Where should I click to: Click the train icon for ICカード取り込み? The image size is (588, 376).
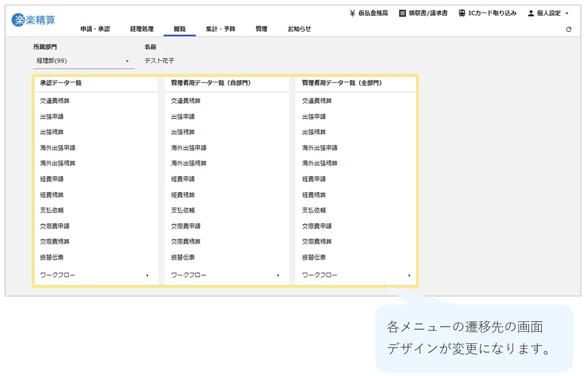click(462, 13)
